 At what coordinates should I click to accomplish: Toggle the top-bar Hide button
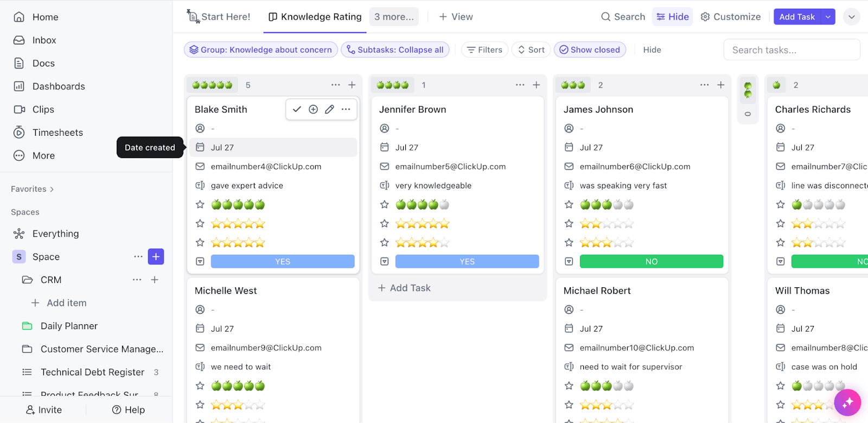673,17
